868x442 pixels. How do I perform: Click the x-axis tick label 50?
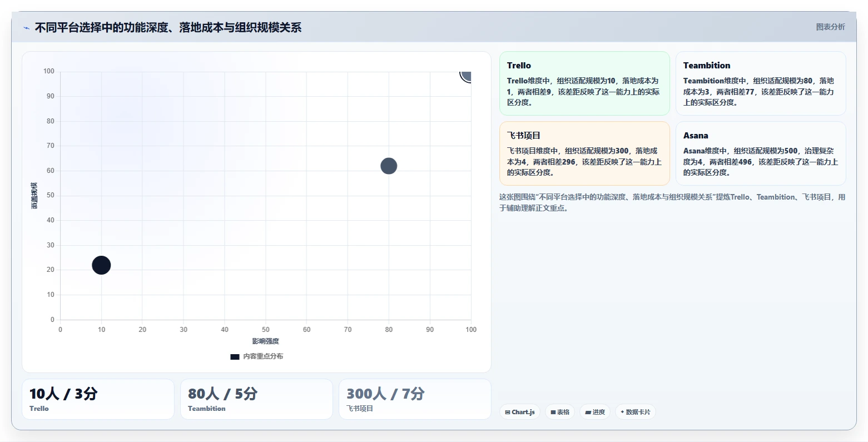coord(266,330)
